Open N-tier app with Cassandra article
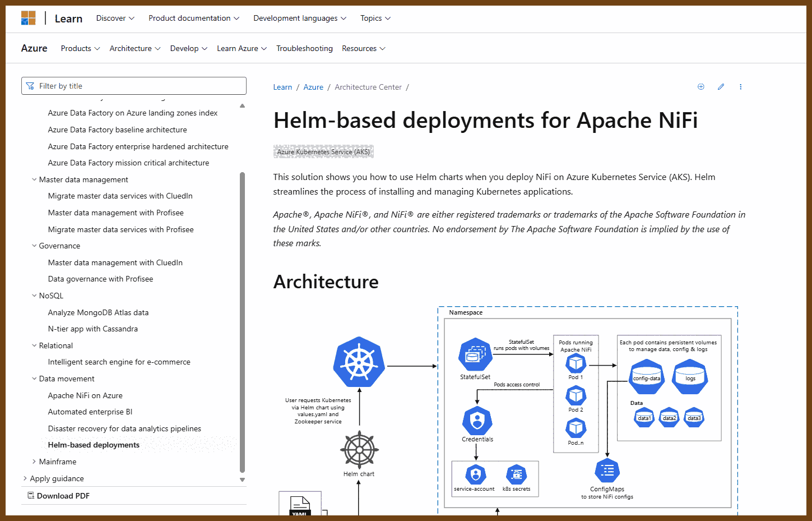This screenshot has height=521, width=812. coord(93,329)
